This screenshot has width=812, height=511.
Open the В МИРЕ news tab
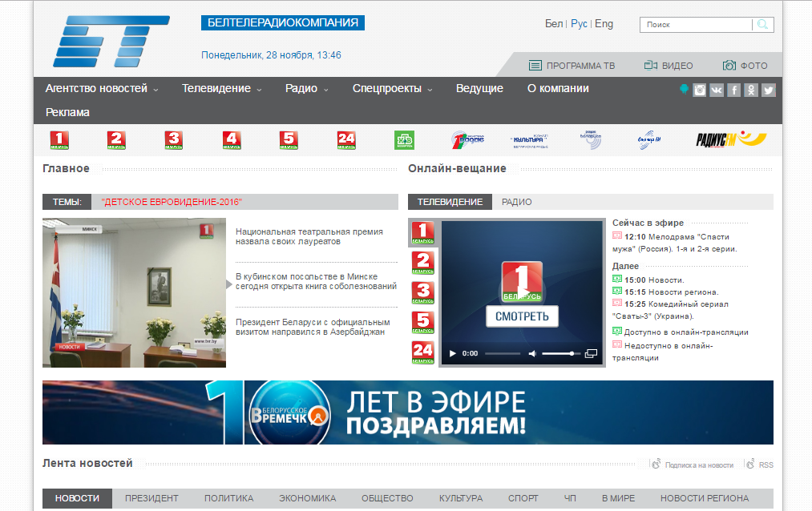618,498
